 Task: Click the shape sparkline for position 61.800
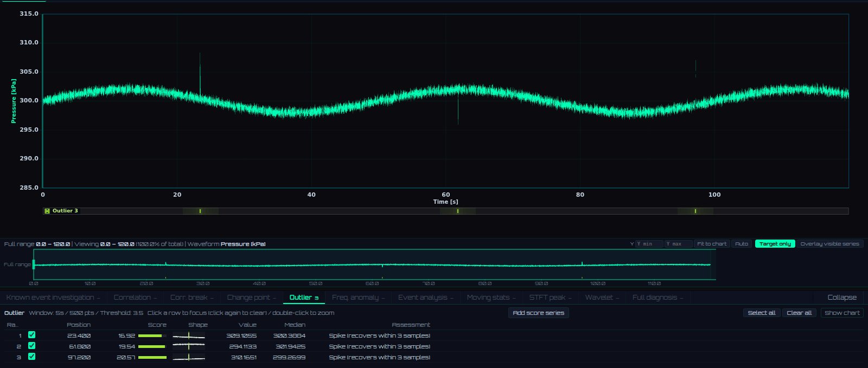[189, 346]
